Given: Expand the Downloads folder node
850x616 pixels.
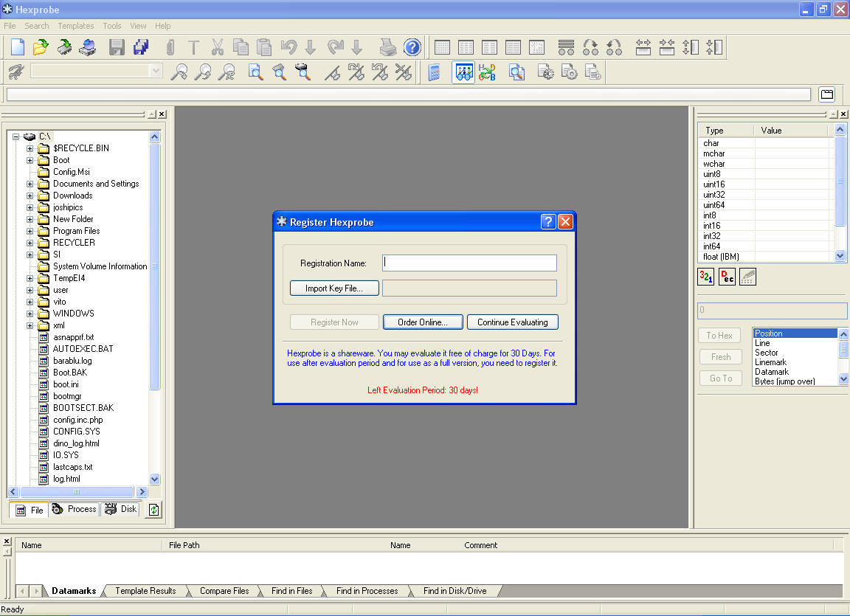Looking at the screenshot, I should 30,196.
